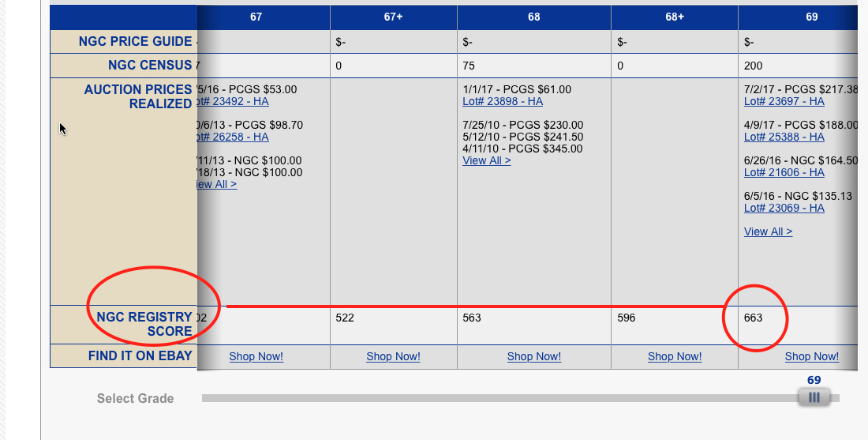Click census value 75
The width and height of the screenshot is (868, 440).
pyautogui.click(x=469, y=66)
